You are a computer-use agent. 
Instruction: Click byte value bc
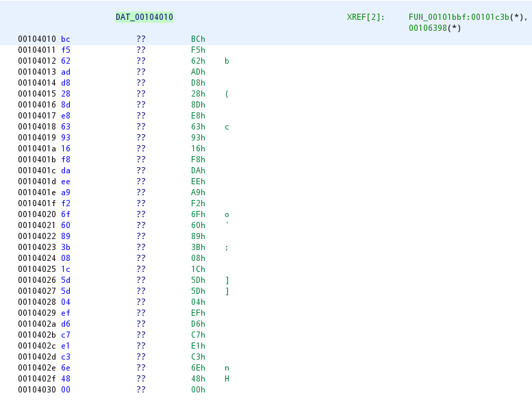pos(66,39)
